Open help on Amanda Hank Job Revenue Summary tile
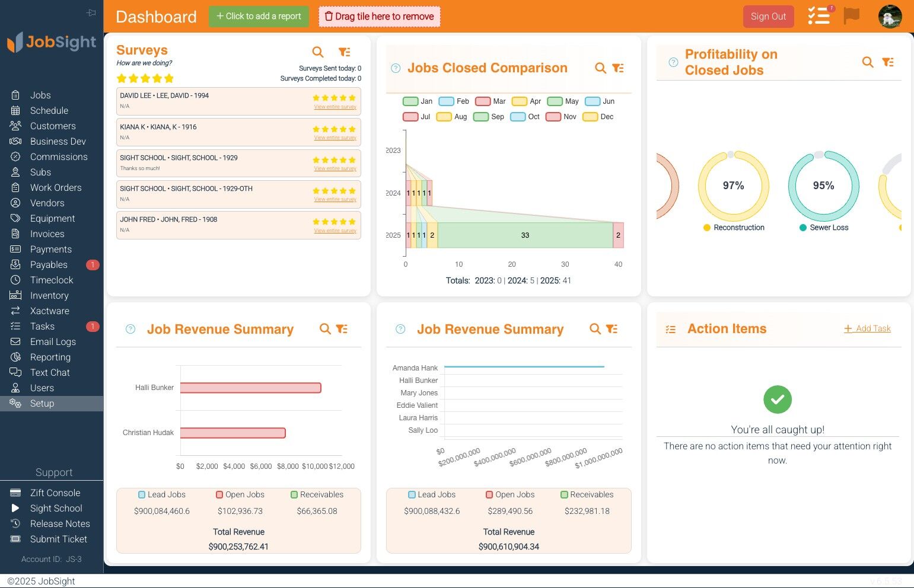 tap(400, 329)
